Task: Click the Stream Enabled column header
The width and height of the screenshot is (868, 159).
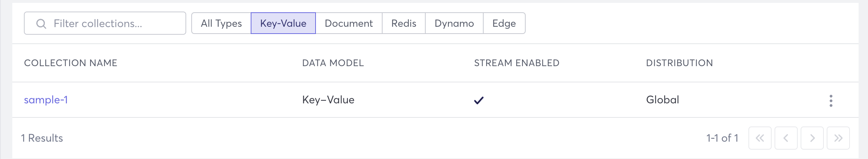Action: pos(517,63)
